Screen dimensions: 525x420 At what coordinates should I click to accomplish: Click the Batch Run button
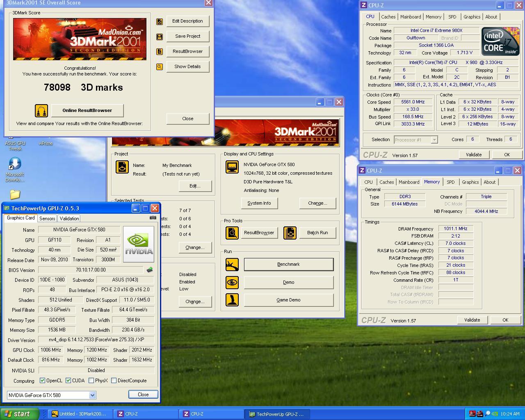click(x=317, y=233)
